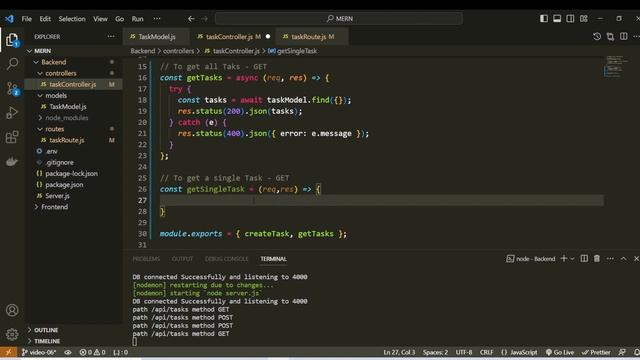The image size is (640, 360).
Task: Switch to the Output panel tab
Action: tap(182, 259)
